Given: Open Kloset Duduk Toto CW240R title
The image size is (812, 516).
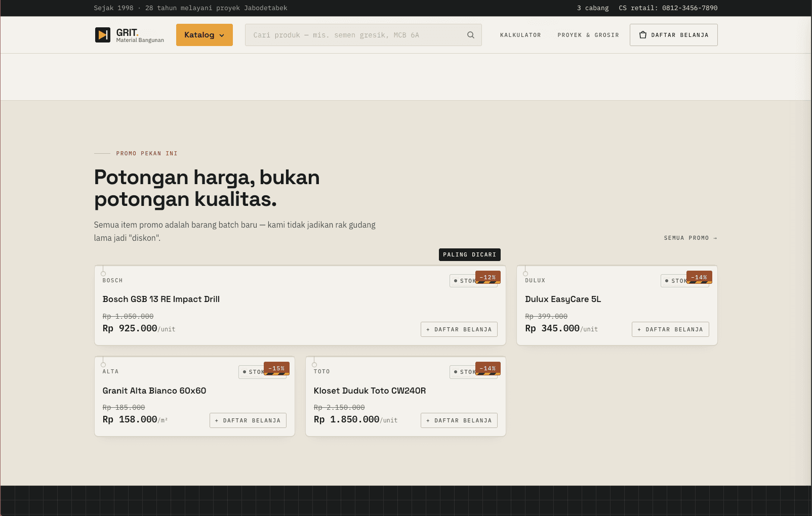Looking at the screenshot, I should 370,391.
